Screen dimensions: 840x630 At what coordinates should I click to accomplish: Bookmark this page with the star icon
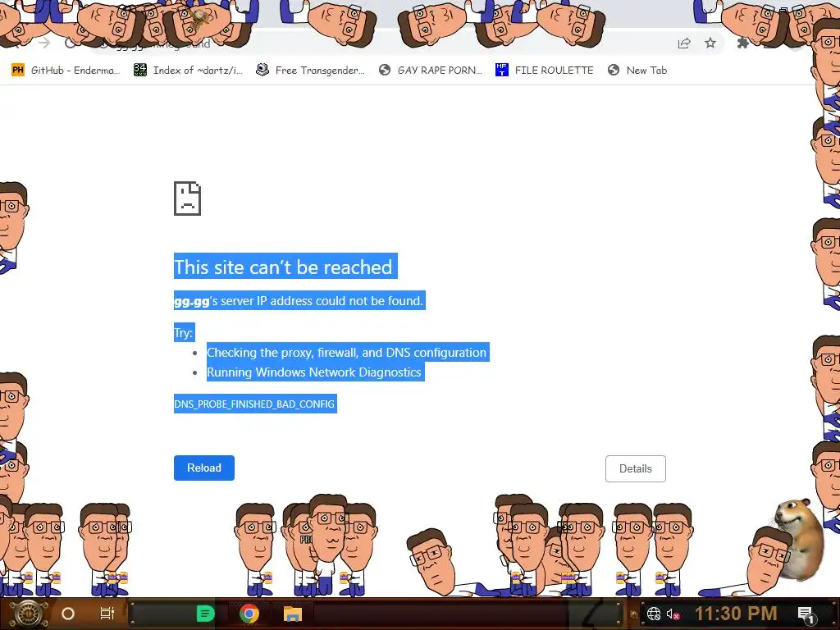pos(710,43)
